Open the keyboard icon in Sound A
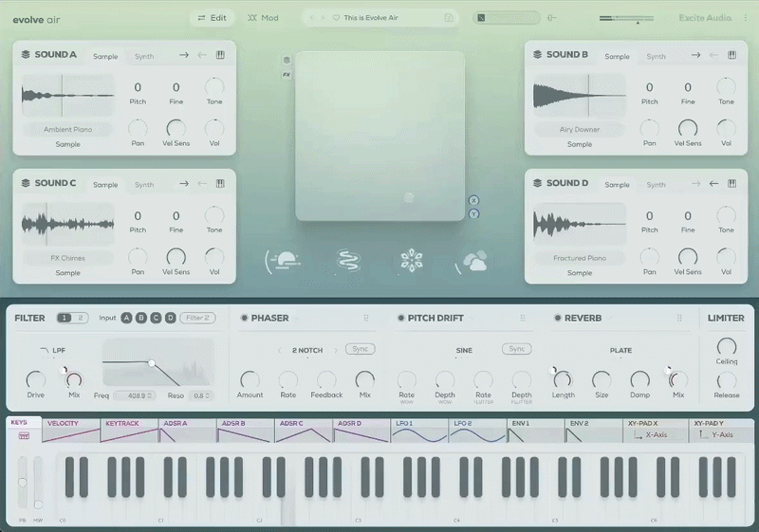 [220, 56]
